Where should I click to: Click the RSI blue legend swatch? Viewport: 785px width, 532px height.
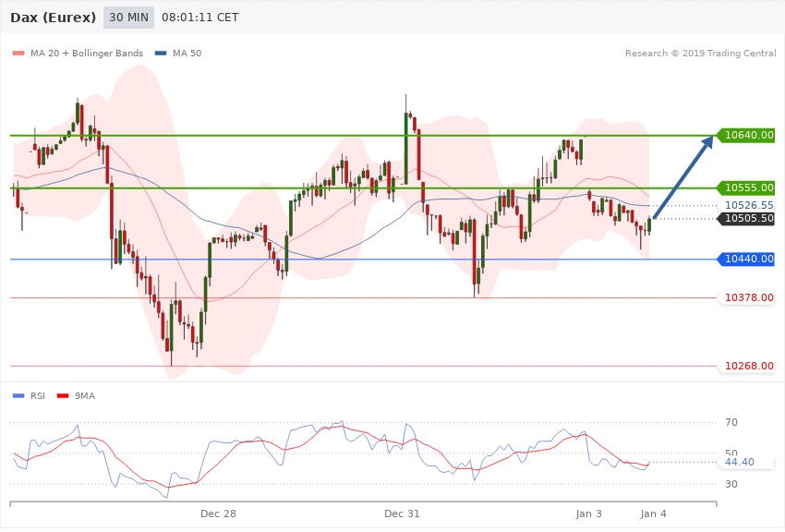pos(18,396)
